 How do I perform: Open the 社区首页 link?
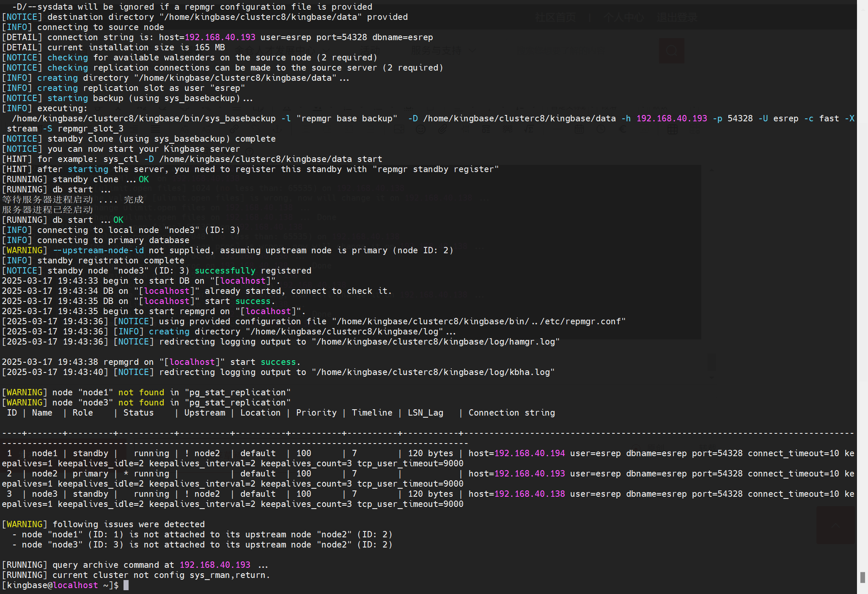pyautogui.click(x=555, y=17)
